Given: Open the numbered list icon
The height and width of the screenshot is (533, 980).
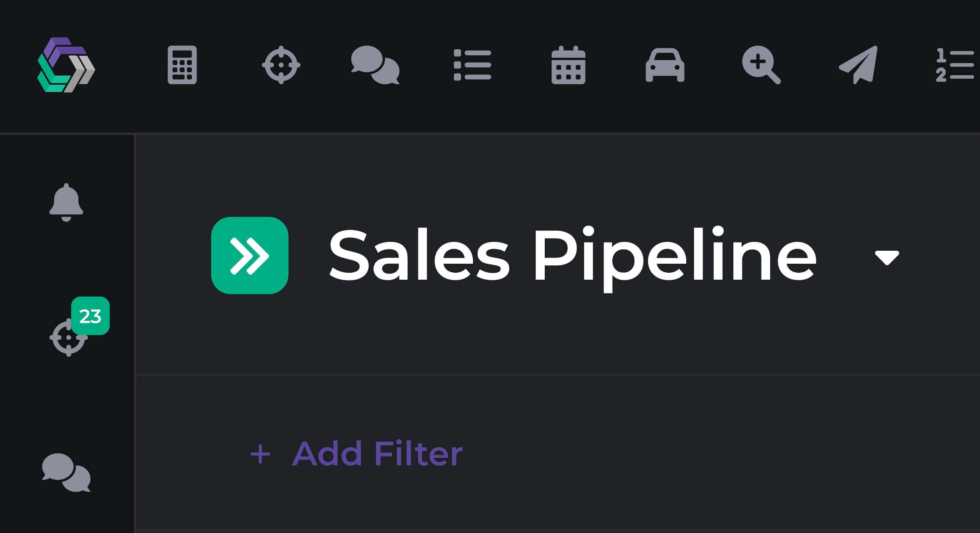Looking at the screenshot, I should 954,65.
